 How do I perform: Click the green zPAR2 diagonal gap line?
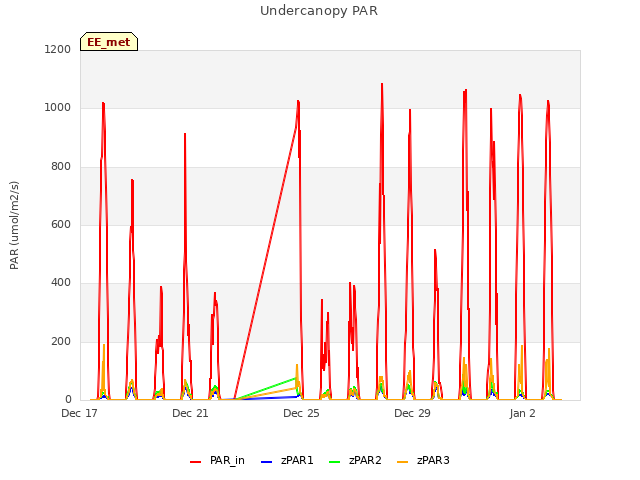(265, 389)
